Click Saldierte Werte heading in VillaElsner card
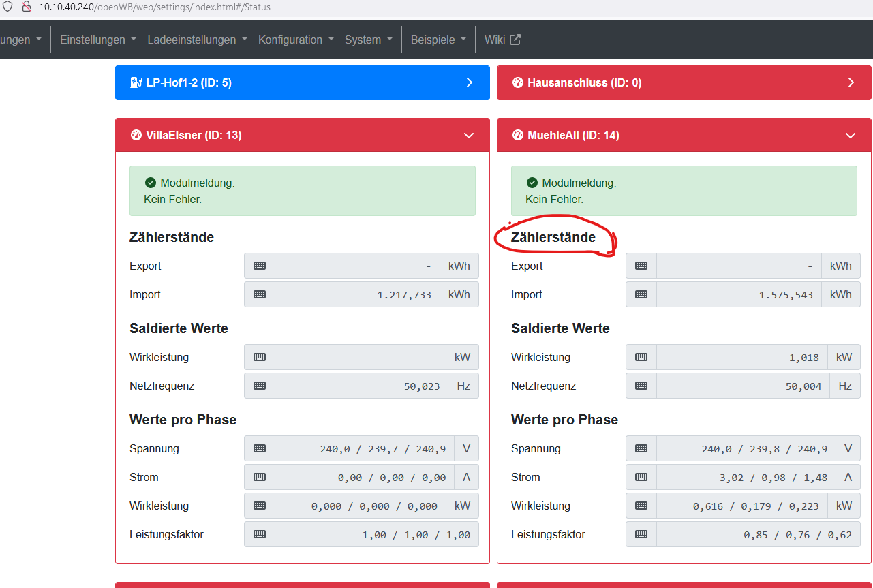The image size is (873, 588). [179, 328]
